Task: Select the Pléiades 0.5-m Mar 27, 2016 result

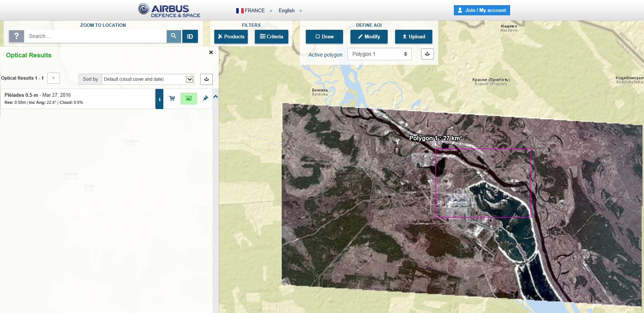Action: pyautogui.click(x=78, y=99)
